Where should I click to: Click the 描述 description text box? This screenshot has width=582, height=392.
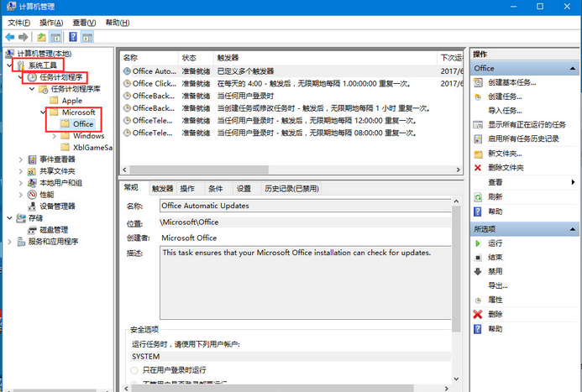tap(305, 283)
